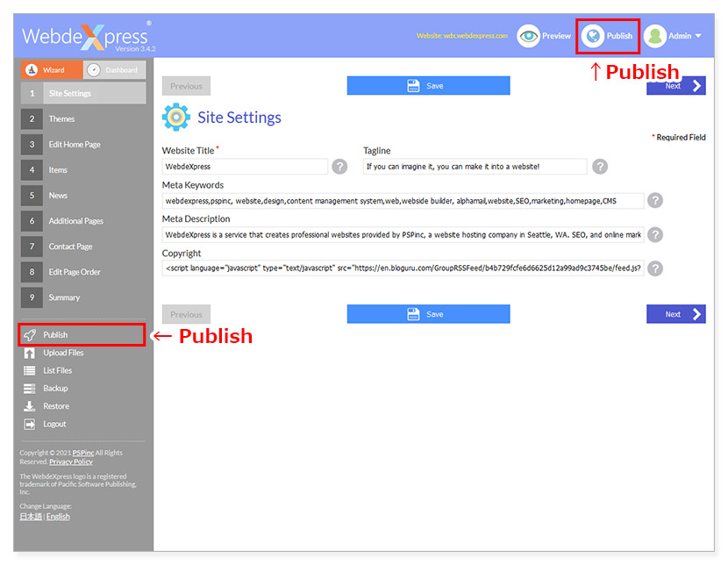Expand the Admin dropdown arrow

tap(698, 36)
